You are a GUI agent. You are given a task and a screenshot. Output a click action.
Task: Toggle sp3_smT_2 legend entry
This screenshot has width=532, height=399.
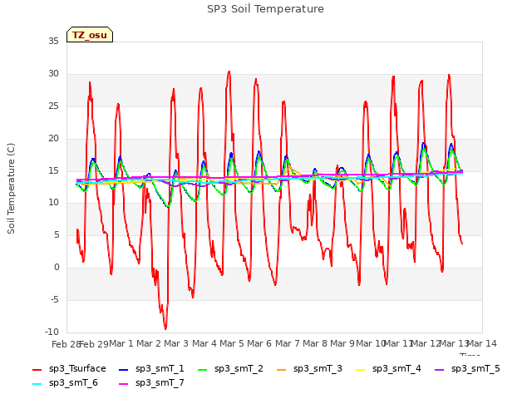click(230, 369)
